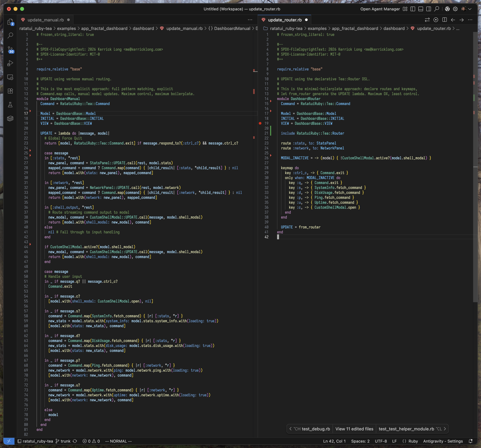Screen dimensions: 481x448
Task: Open the Source Control view
Action: (x=10, y=50)
